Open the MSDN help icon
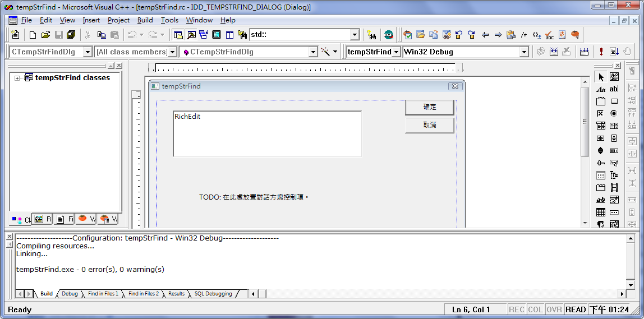 click(389, 35)
